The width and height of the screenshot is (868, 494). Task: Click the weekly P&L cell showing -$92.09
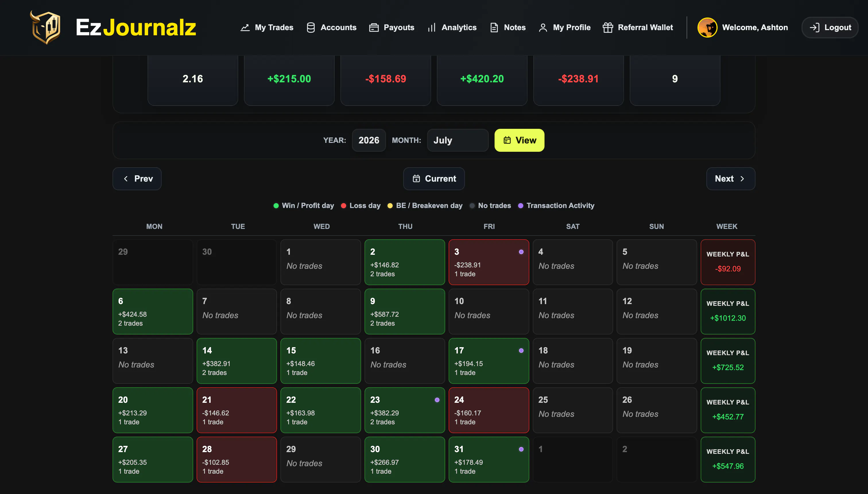(x=728, y=262)
